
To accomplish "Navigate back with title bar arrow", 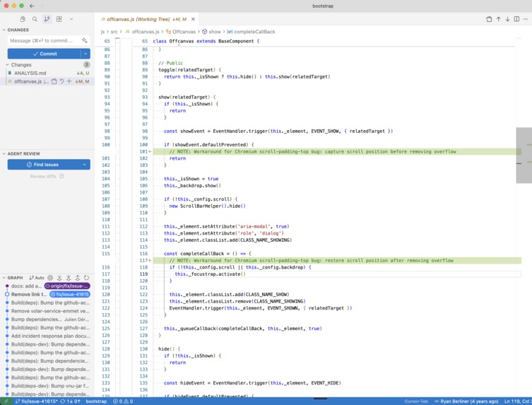I will click(x=32, y=6).
